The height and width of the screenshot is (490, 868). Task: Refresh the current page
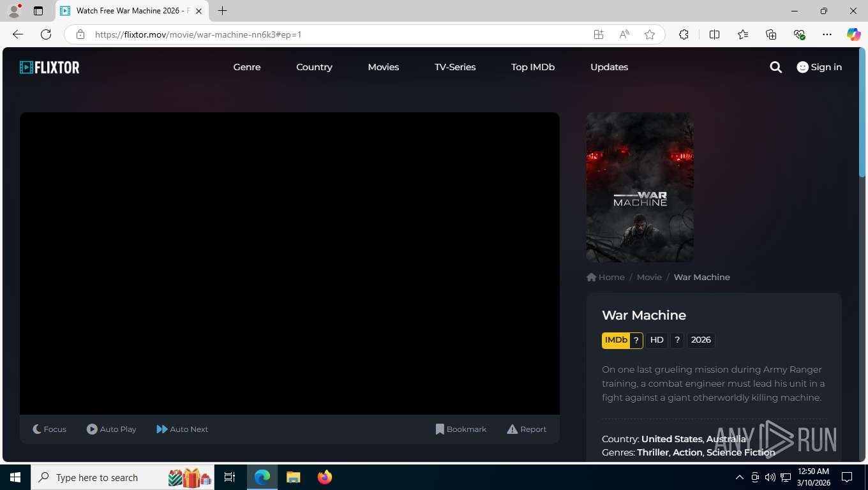pos(46,34)
